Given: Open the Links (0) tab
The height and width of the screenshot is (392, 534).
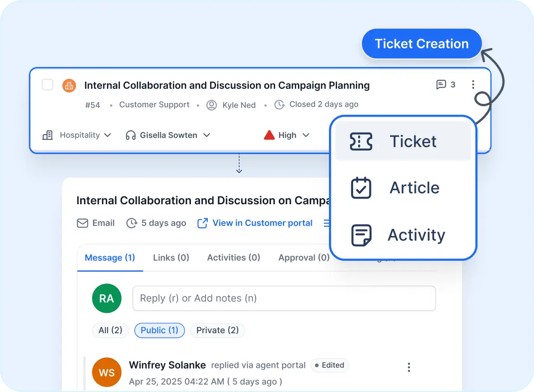Looking at the screenshot, I should (x=171, y=258).
